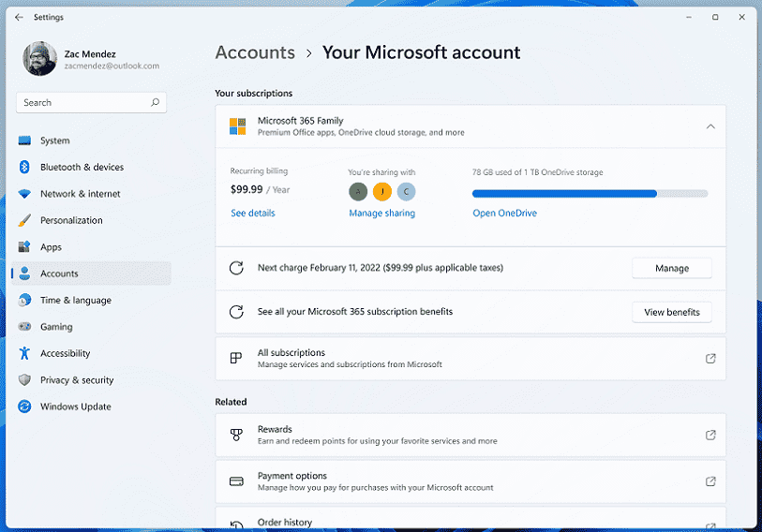
Task: Click the back arrow in title bar
Action: pyautogui.click(x=19, y=17)
